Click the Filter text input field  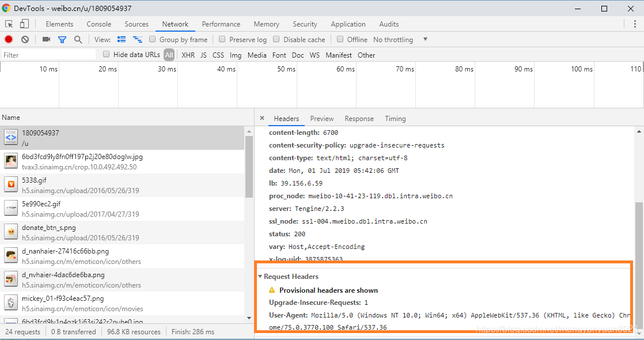pyautogui.click(x=48, y=55)
